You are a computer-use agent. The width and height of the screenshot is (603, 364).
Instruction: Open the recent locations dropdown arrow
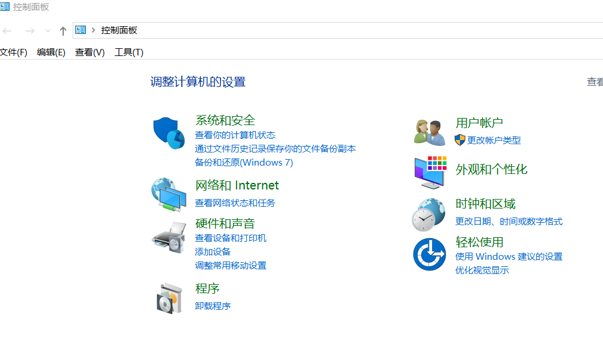[48, 31]
